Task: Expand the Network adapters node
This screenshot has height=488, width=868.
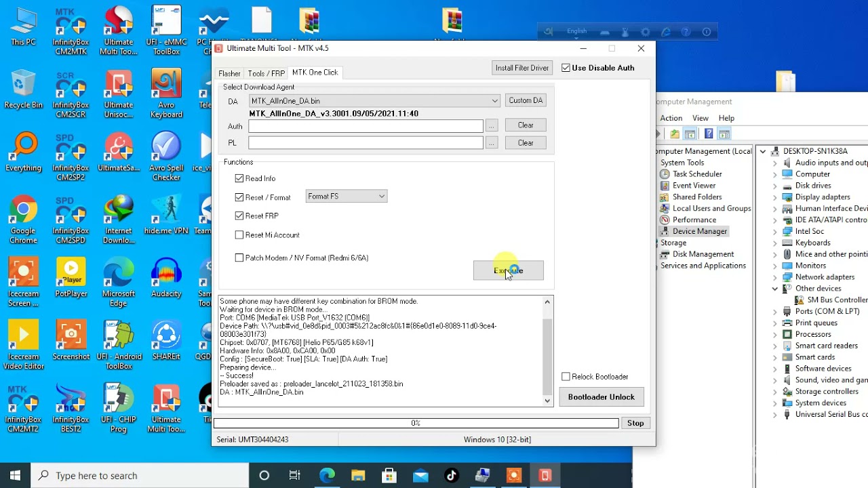Action: [x=774, y=277]
